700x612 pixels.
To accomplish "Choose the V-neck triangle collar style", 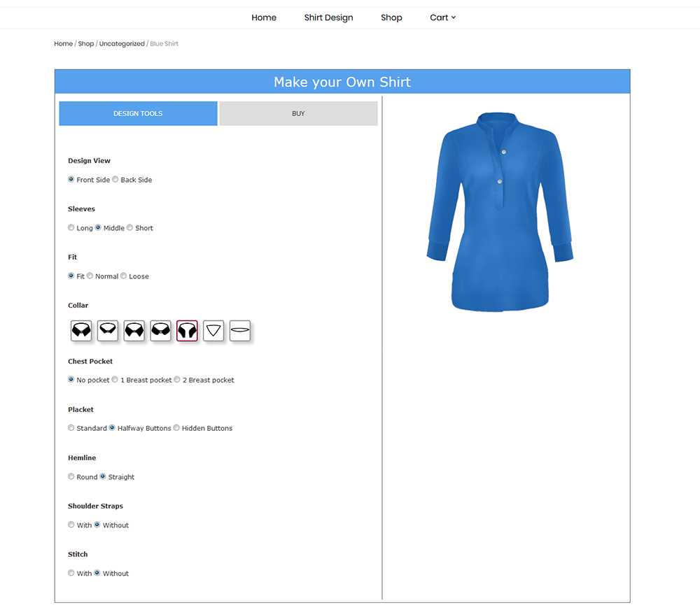I will click(213, 331).
